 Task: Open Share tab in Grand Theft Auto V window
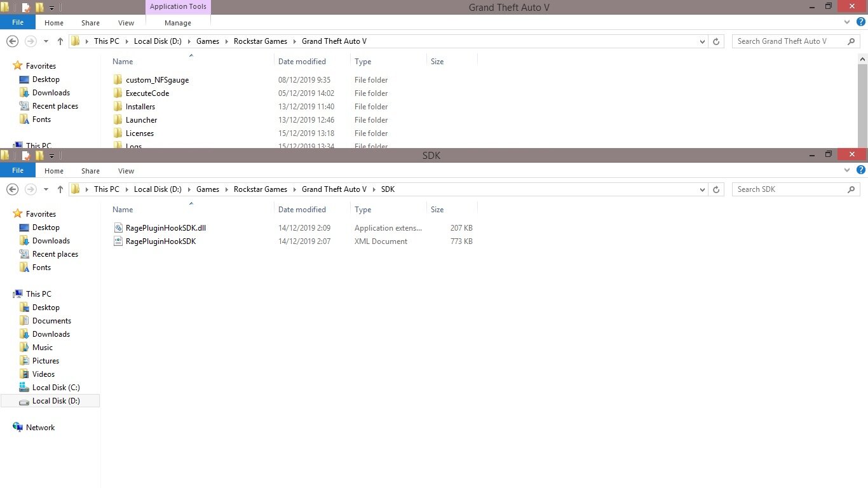(90, 23)
